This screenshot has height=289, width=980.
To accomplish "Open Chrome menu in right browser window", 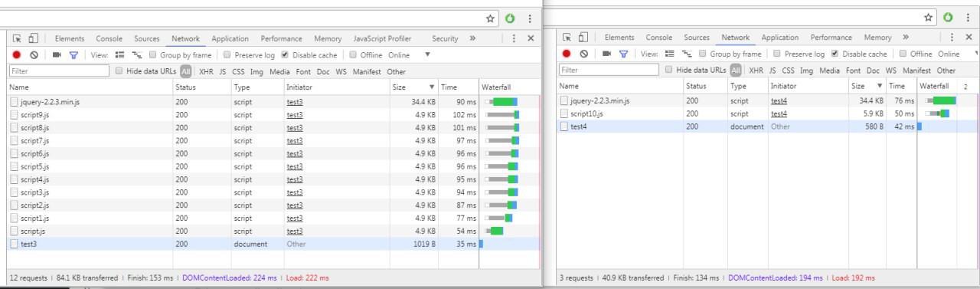I will 967,17.
